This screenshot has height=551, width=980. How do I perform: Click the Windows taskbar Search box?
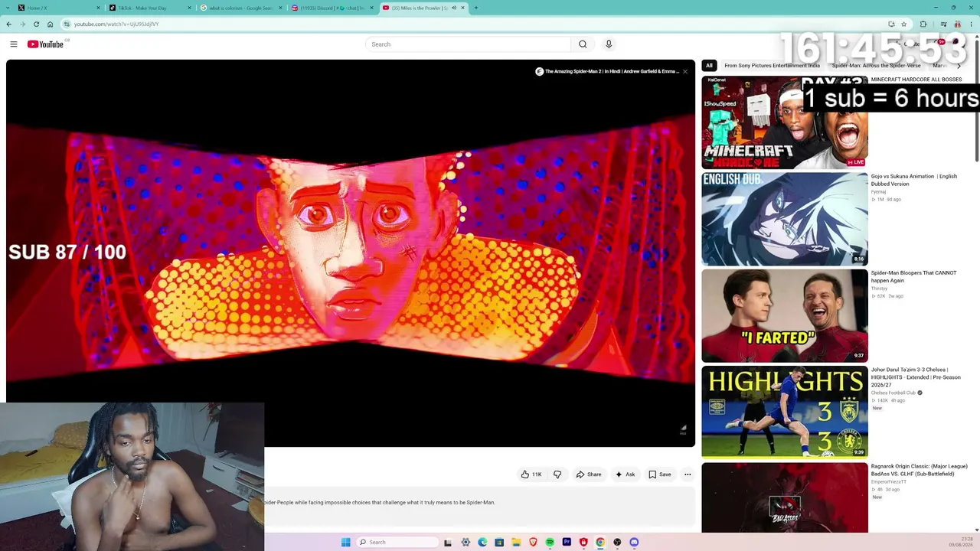tap(396, 542)
